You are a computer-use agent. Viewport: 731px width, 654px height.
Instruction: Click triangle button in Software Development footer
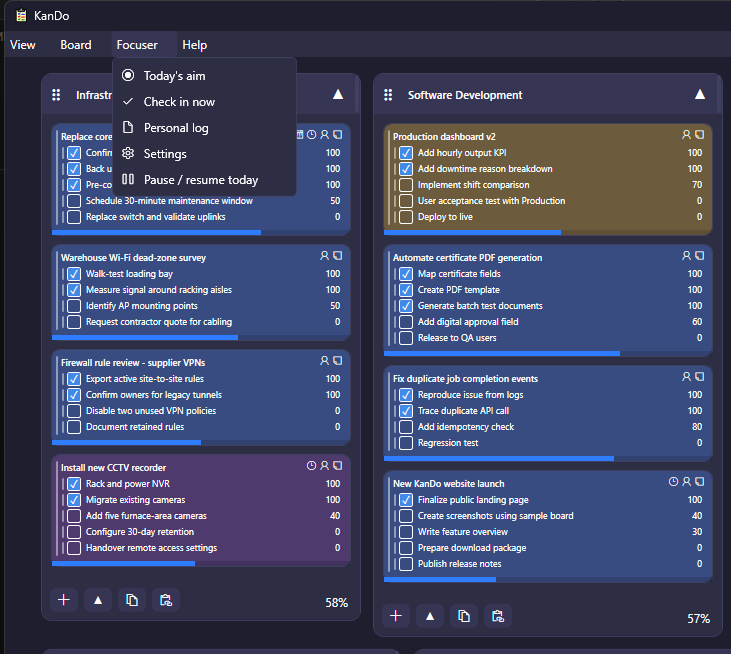[x=430, y=616]
